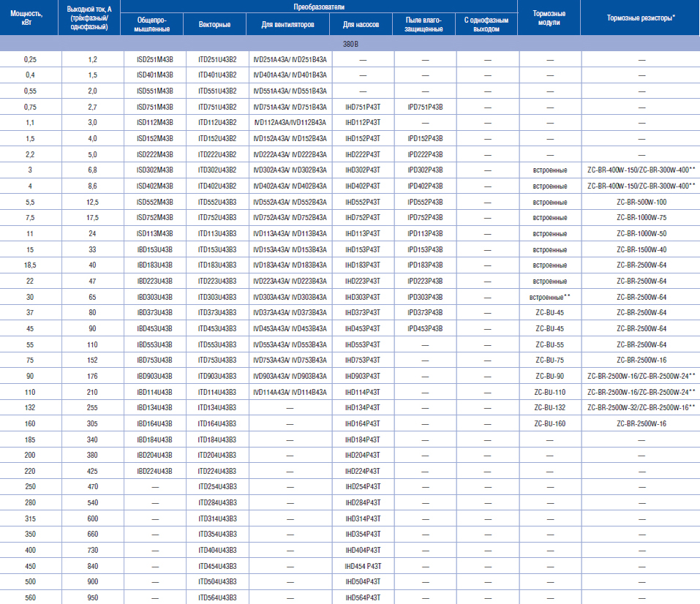Select the "Тормозные модули" column header
700x604 pixels.
point(549,18)
